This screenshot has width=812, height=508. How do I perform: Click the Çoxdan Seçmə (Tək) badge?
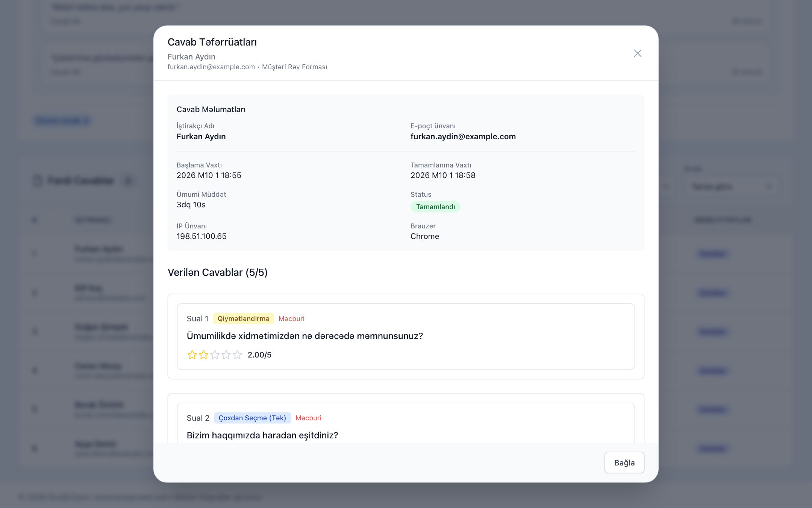pos(252,418)
